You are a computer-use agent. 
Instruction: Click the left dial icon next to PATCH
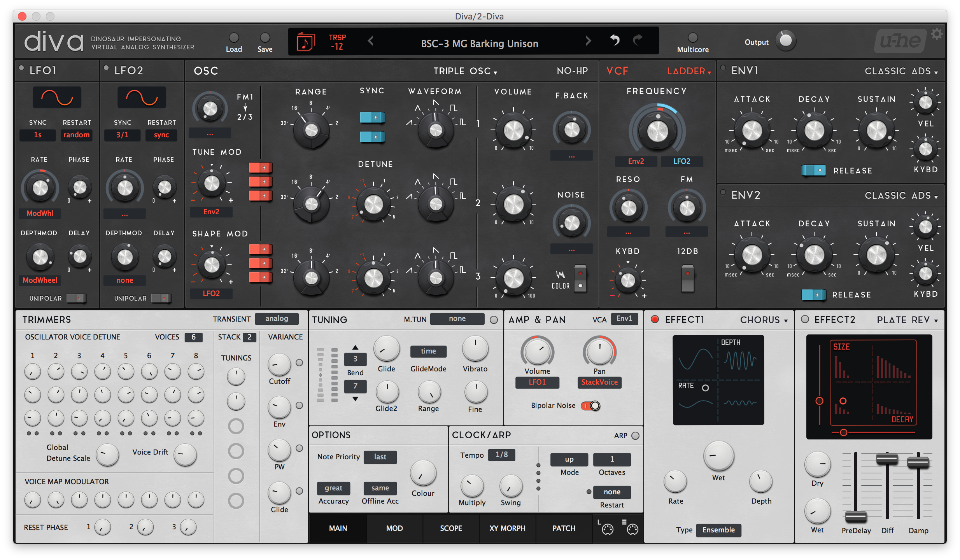click(x=606, y=528)
